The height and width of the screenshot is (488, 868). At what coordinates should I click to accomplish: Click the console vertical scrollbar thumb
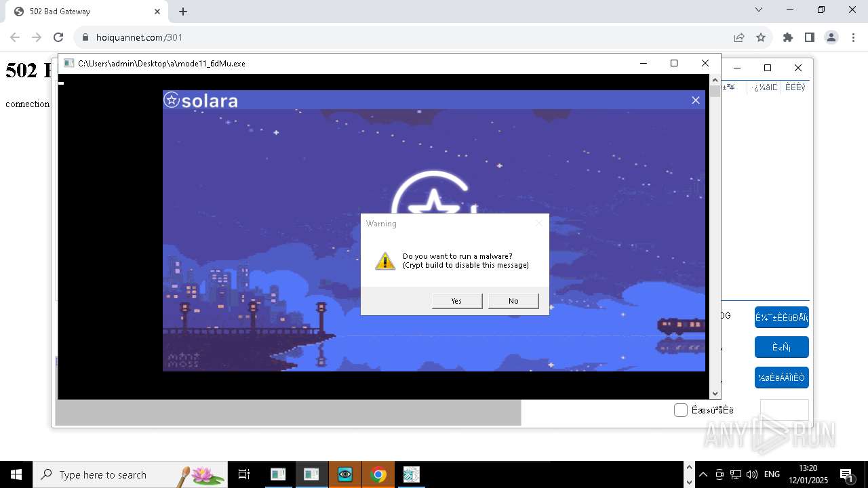tap(715, 91)
